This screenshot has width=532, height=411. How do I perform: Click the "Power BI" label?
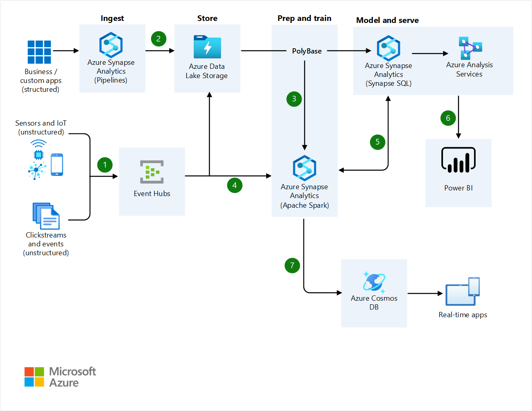click(458, 188)
